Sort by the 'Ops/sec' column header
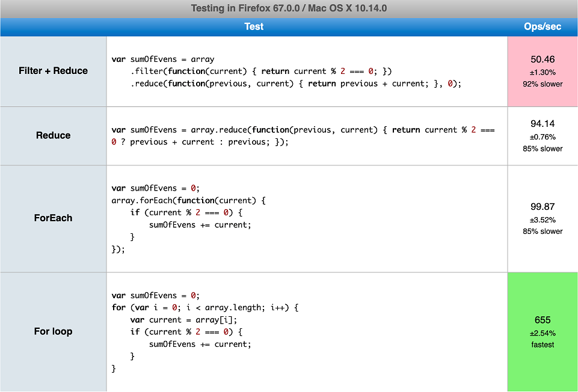Screen dimensions: 578x392 pyautogui.click(x=542, y=27)
